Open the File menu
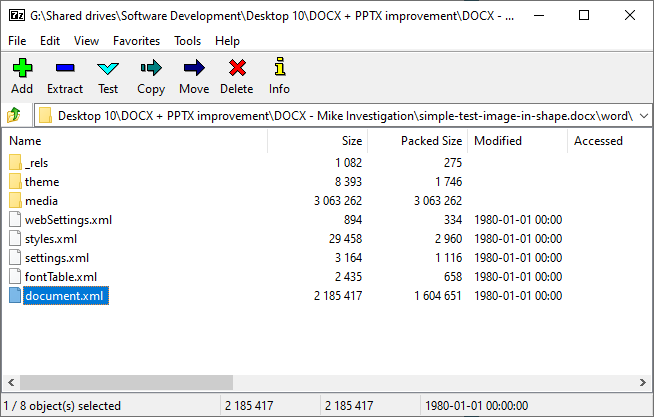 (x=17, y=41)
